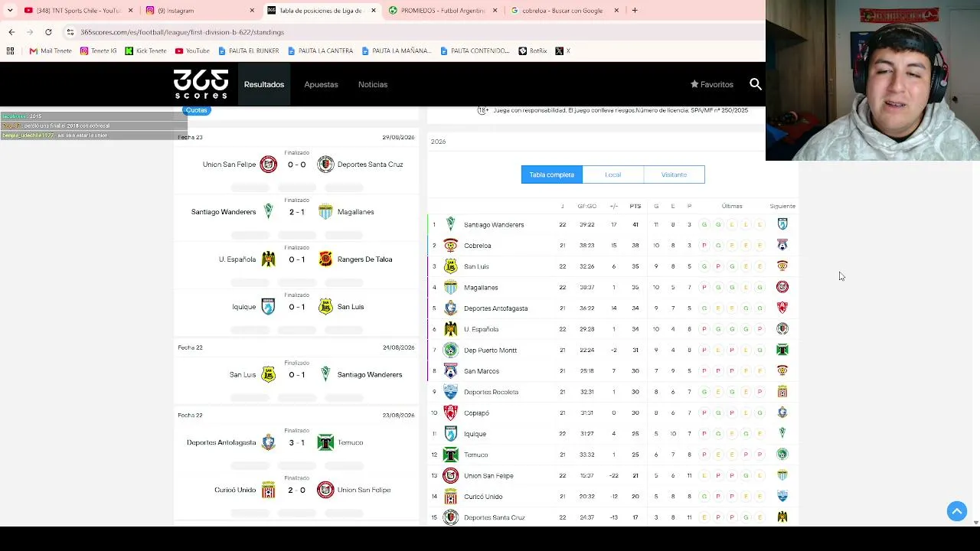
Task: Click Dep Puerto Montt crest in standings
Action: pos(451,350)
